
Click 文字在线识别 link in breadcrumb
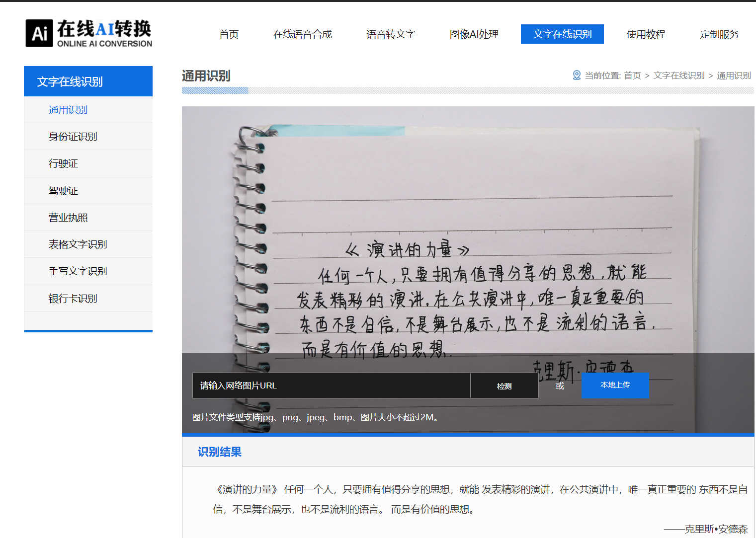tap(678, 76)
